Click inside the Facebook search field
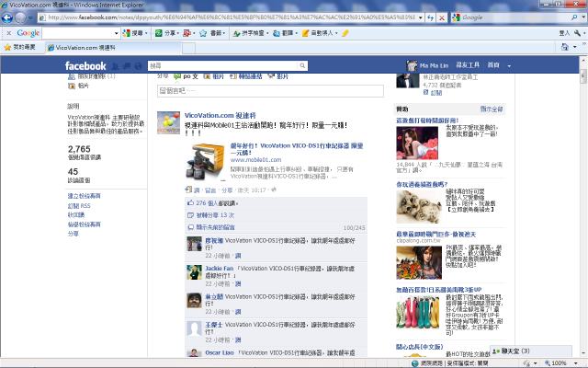 [223, 66]
